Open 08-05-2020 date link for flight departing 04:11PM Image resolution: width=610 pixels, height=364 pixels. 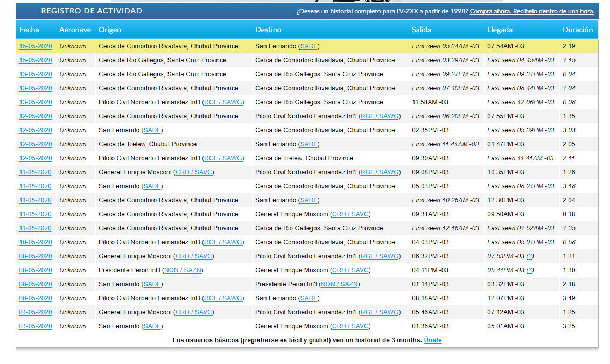36,270
